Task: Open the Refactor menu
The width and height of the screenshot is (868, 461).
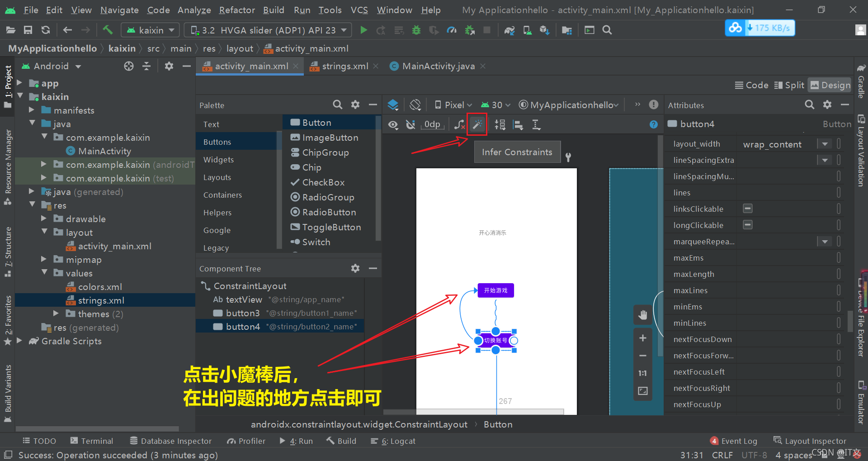Action: click(x=237, y=10)
